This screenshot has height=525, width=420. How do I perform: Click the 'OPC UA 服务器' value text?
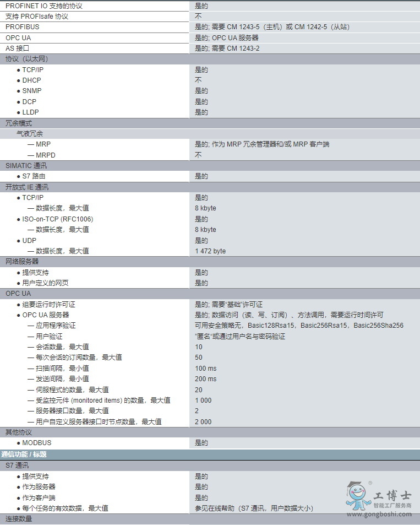[227, 38]
